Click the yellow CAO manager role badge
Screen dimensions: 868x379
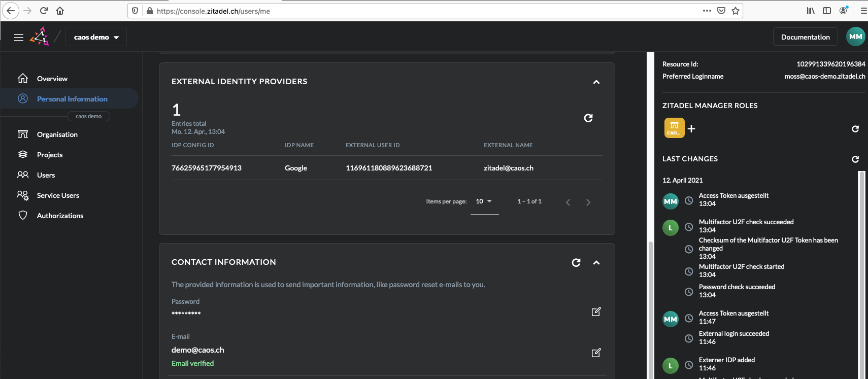(x=674, y=128)
